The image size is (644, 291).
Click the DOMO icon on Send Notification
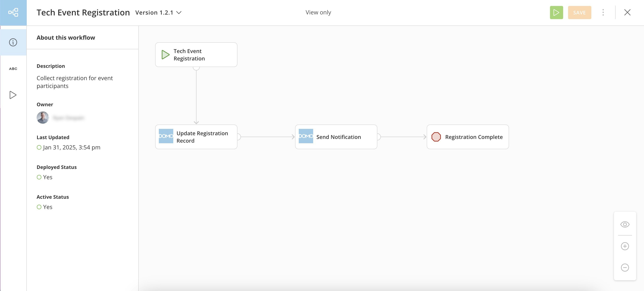pyautogui.click(x=306, y=136)
